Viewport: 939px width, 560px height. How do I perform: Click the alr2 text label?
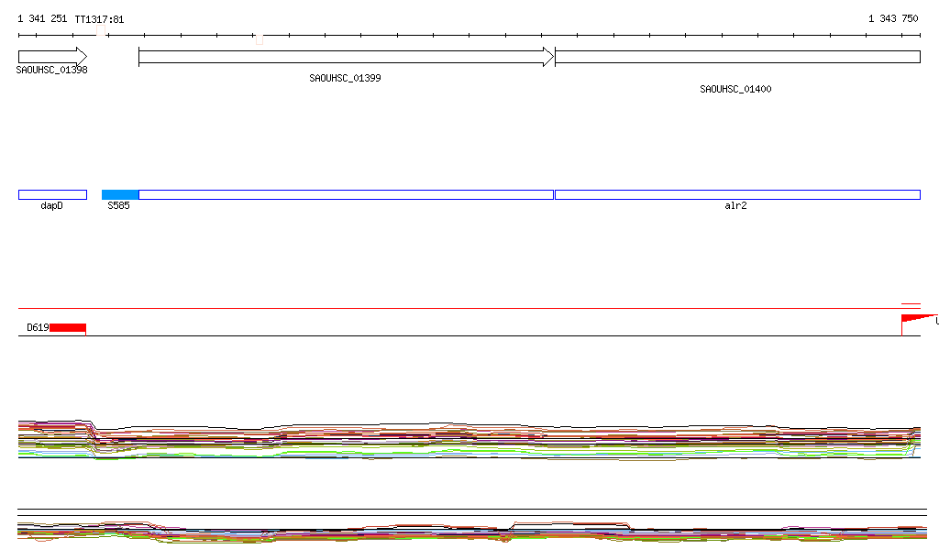(x=735, y=206)
